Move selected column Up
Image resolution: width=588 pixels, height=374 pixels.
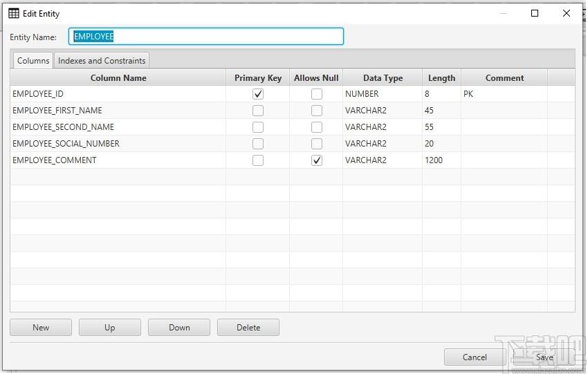point(110,328)
